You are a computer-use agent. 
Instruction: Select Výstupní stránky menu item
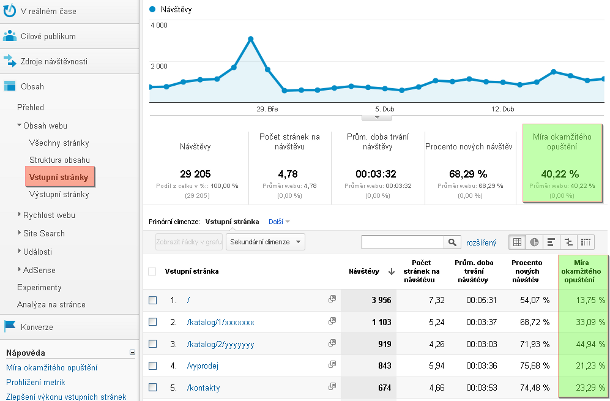59,194
